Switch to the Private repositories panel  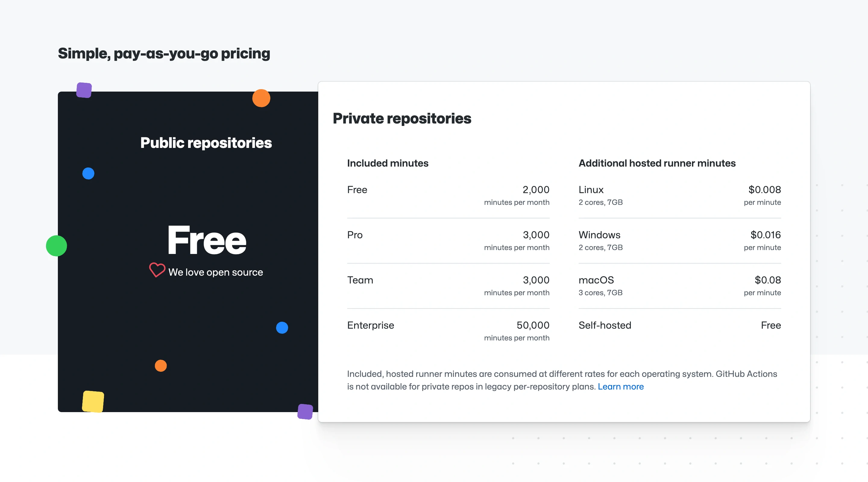pyautogui.click(x=402, y=118)
